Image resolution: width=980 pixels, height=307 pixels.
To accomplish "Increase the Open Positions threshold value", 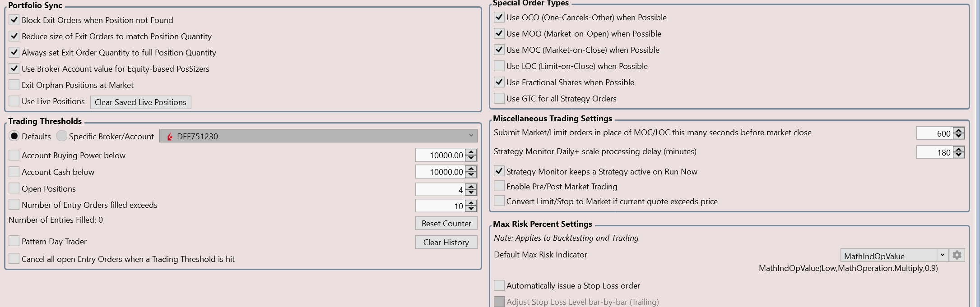I will pyautogui.click(x=471, y=187).
